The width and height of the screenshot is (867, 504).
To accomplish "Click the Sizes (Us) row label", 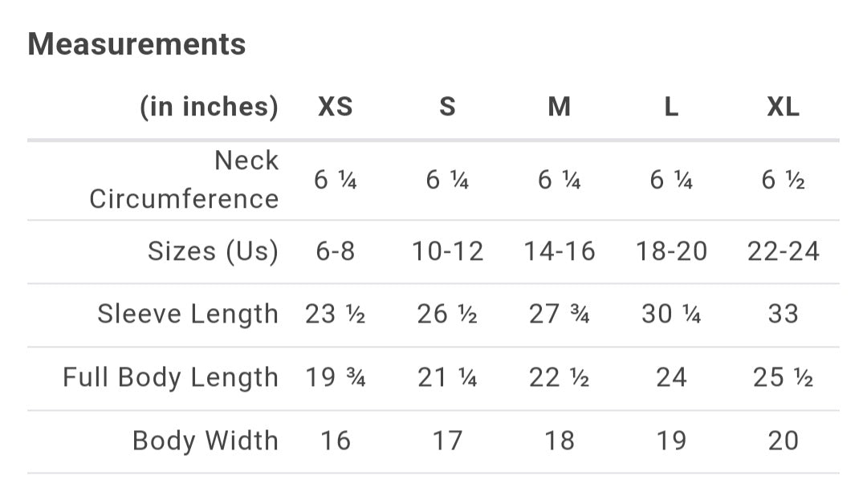I will pos(213,251).
